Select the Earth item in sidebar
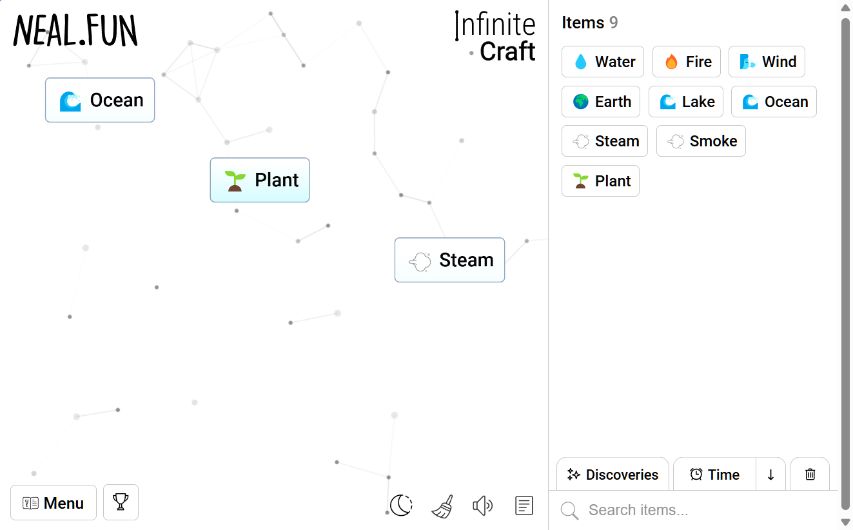 click(601, 102)
